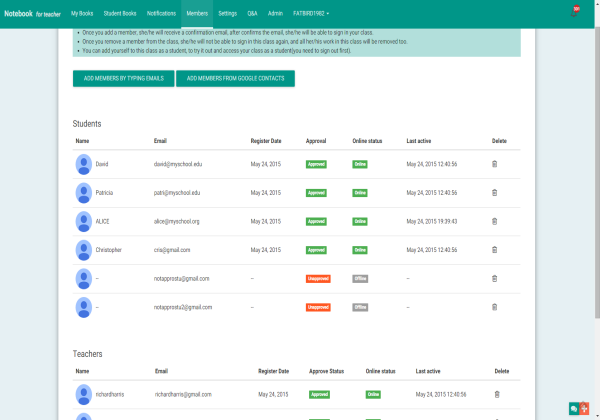Viewport: 600px width, 420px height.
Task: Click Offline badge for notapprostu@gmail.com
Action: [360, 278]
